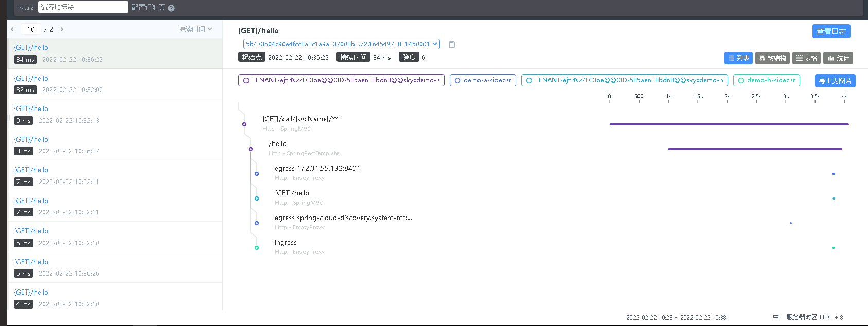Toggle TENANT sky::demo-b service legend
This screenshot has width=868, height=326.
(x=624, y=80)
